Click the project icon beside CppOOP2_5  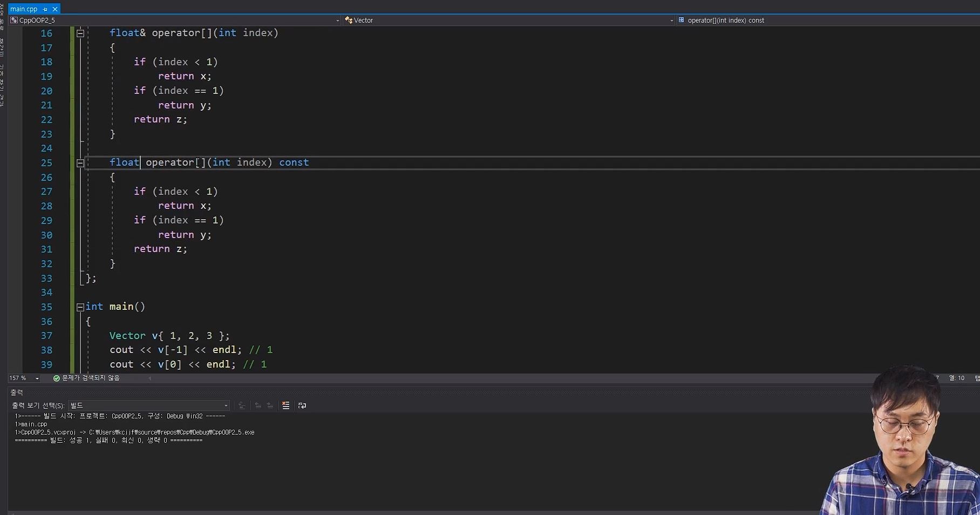[14, 21]
